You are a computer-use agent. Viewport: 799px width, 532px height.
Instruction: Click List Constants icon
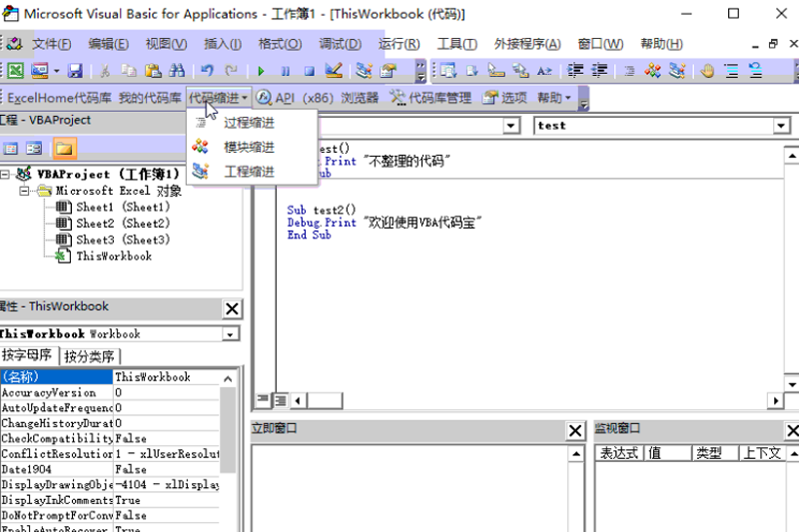pos(471,70)
